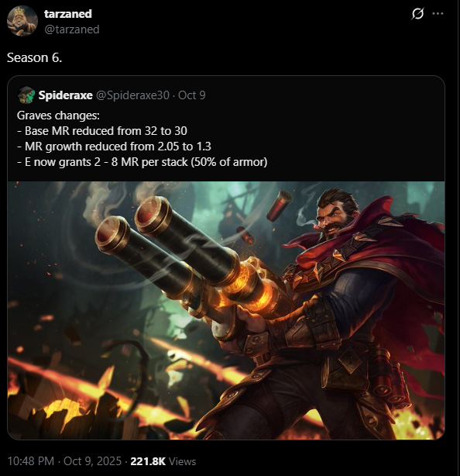Visit the @tarzaned handle link

72,29
